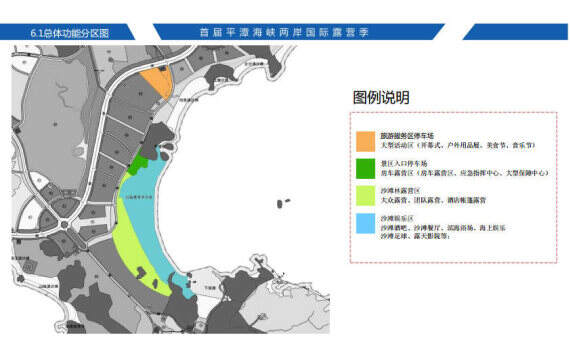Click the 旅游服务区停车场 legend label

click(x=407, y=136)
